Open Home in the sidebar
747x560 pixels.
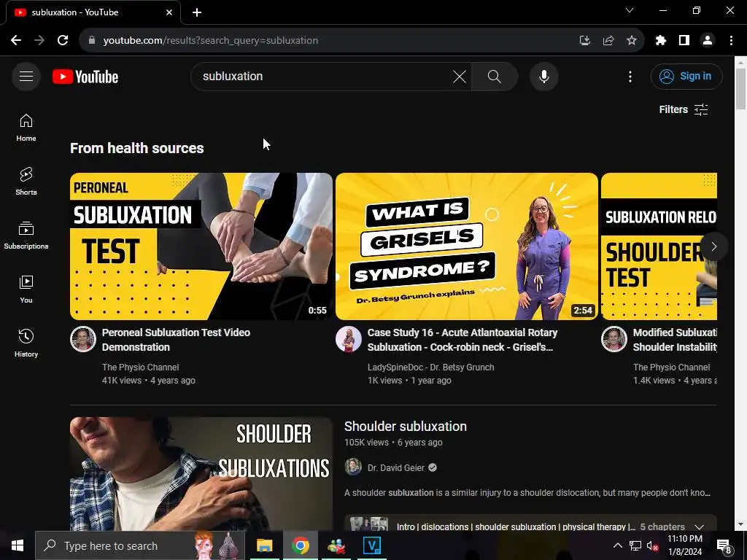click(26, 128)
